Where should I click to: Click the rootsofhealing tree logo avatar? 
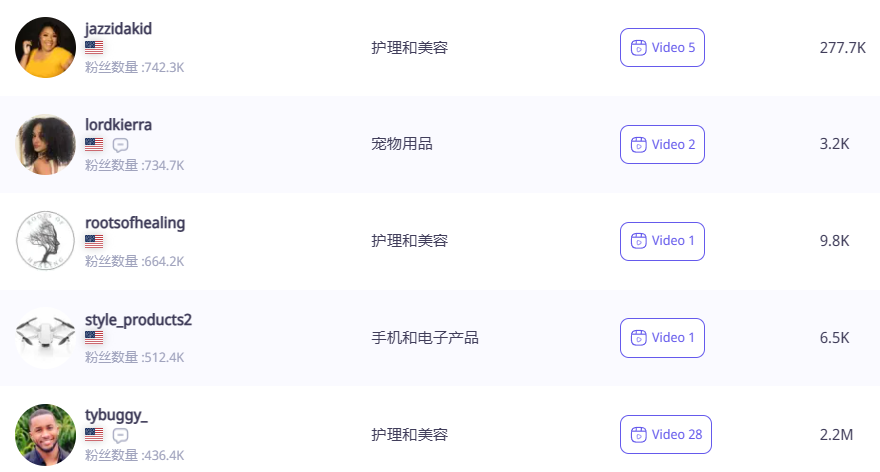pyautogui.click(x=46, y=241)
